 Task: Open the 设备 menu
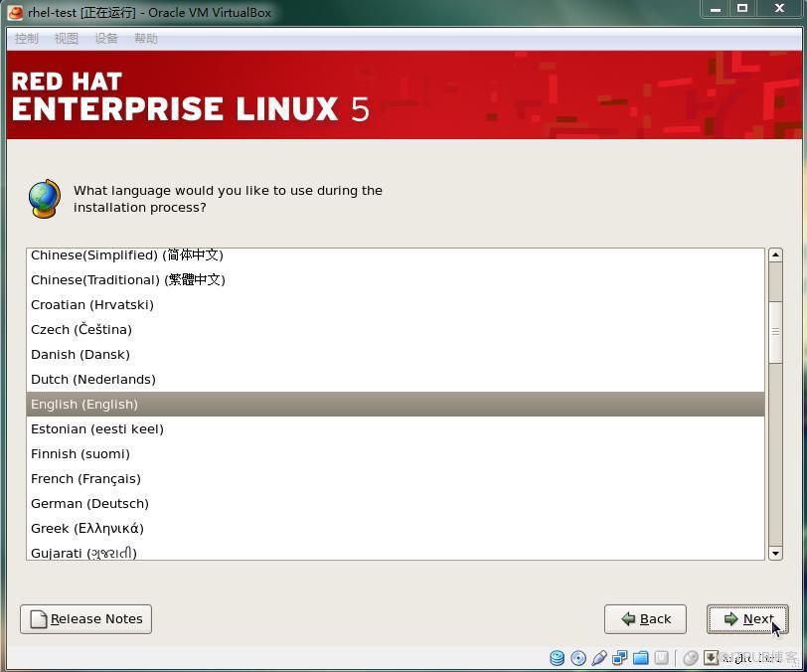pyautogui.click(x=106, y=39)
